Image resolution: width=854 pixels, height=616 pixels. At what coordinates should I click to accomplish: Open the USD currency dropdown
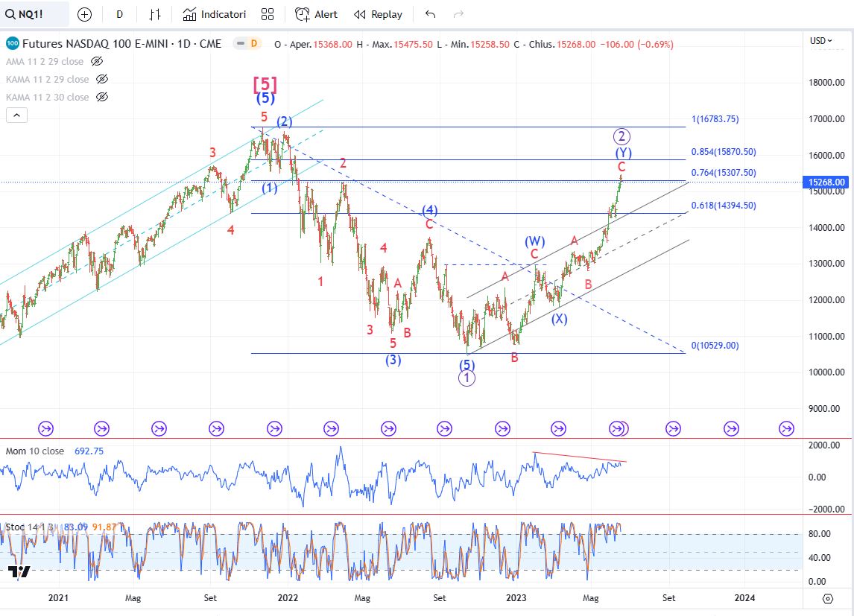[820, 41]
